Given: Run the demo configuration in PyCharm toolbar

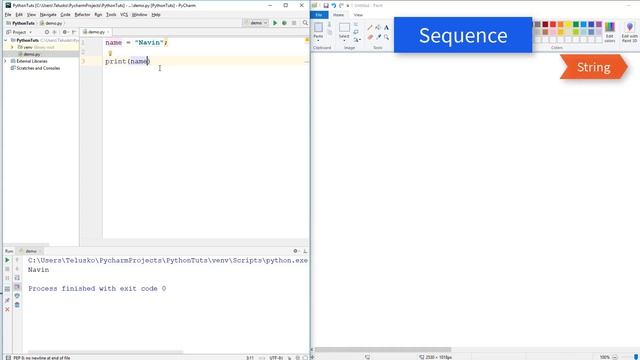Looking at the screenshot, I should [275, 23].
